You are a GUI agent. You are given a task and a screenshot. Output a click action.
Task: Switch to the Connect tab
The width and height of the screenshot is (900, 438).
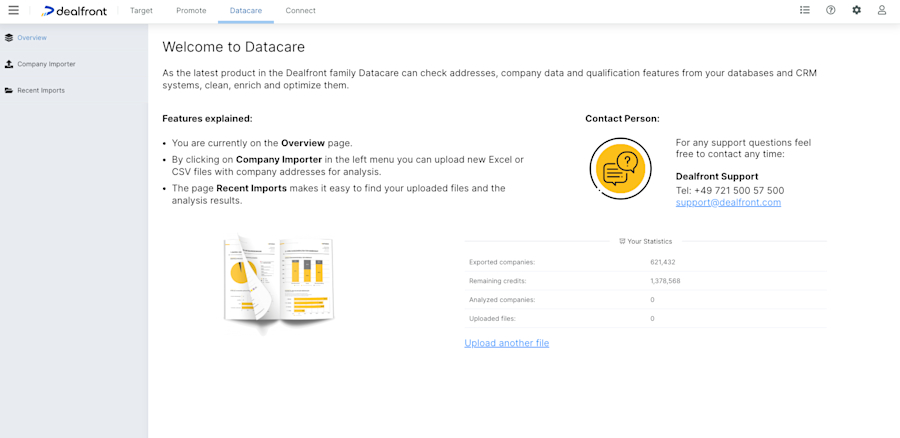point(300,10)
